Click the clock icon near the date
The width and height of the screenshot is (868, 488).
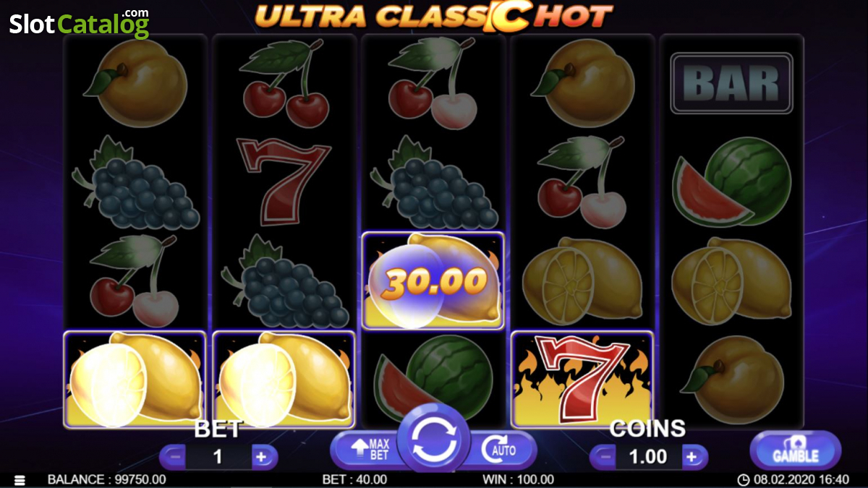click(743, 479)
